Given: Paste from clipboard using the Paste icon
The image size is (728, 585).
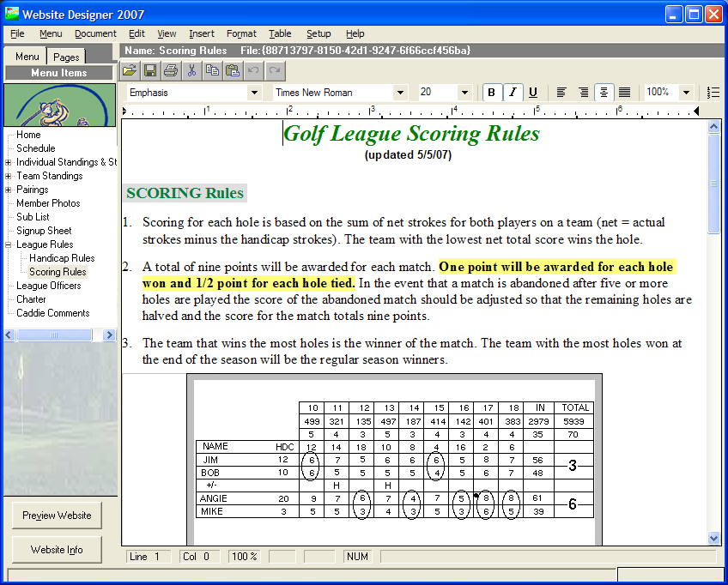Looking at the screenshot, I should point(233,70).
